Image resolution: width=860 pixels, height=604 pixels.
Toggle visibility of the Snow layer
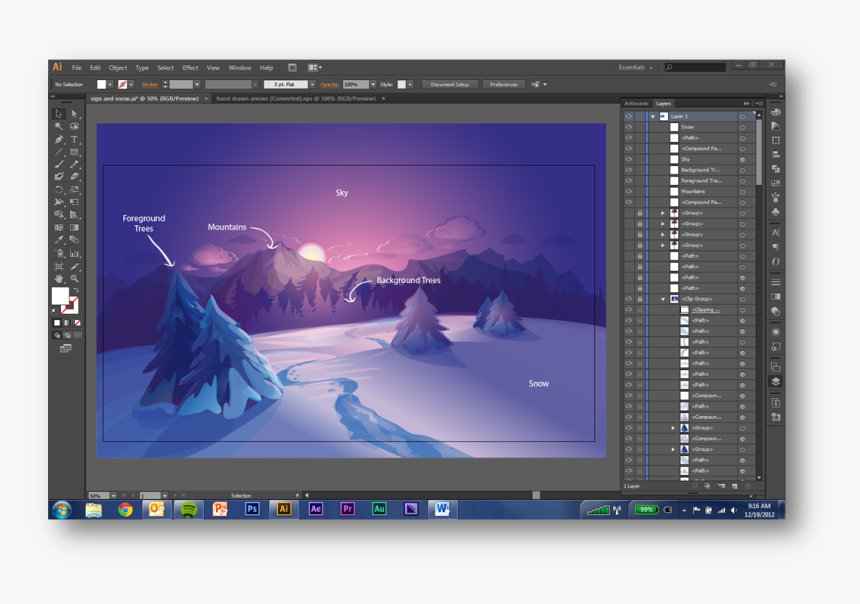pyautogui.click(x=628, y=127)
